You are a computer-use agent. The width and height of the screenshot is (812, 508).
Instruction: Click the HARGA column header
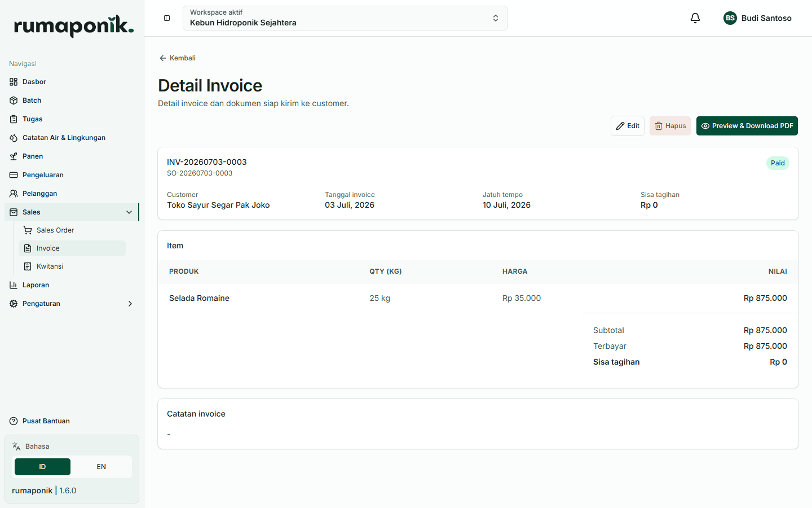[515, 271]
